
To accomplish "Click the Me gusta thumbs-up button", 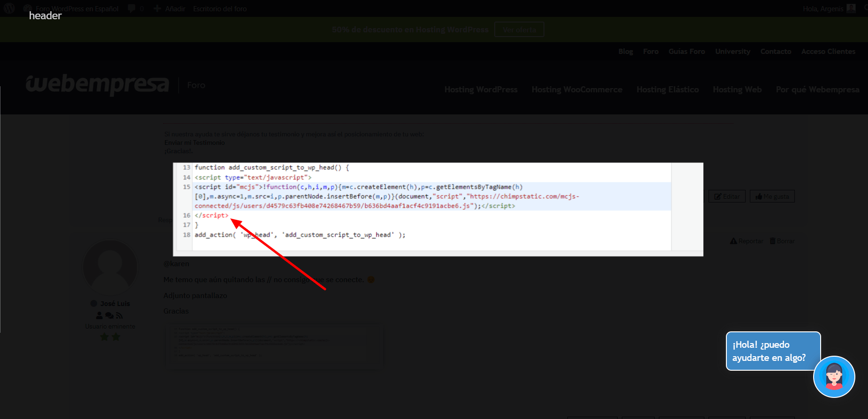I will pos(772,196).
